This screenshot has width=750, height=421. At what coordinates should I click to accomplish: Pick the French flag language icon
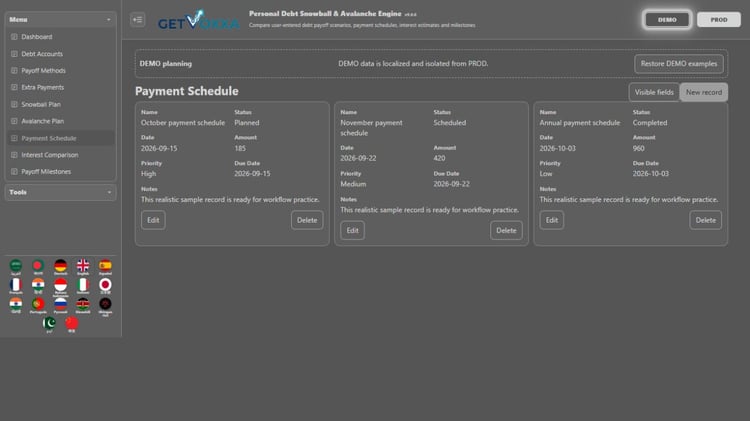point(16,285)
